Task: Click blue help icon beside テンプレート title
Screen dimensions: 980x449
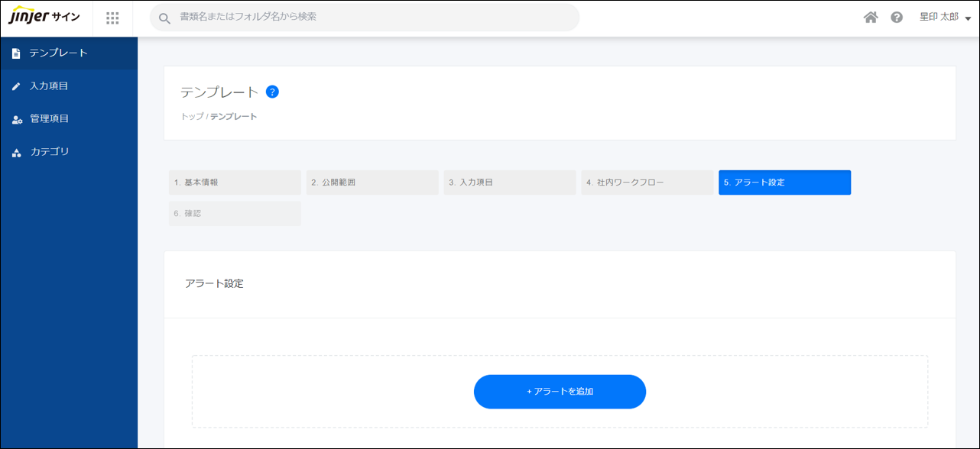Action: coord(272,92)
